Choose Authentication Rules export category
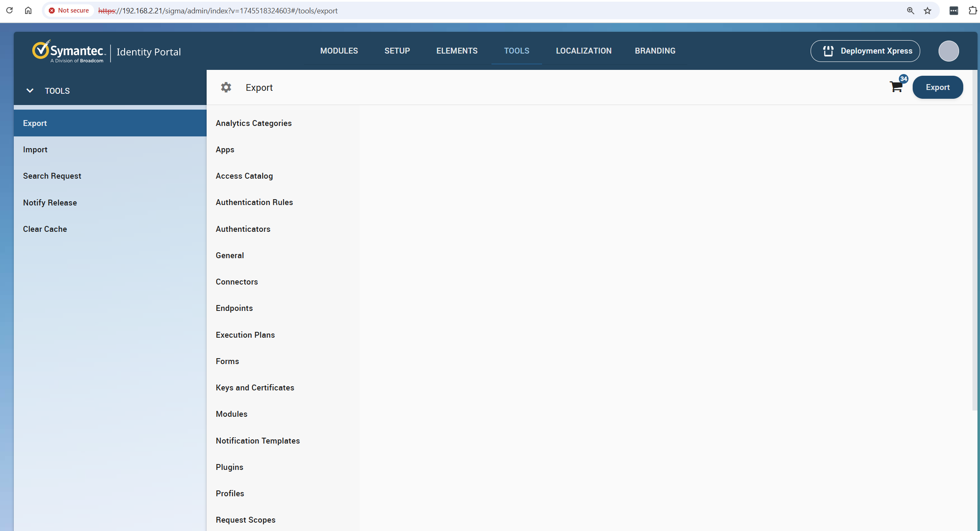Screen dimensions: 980x531 click(x=283, y=202)
